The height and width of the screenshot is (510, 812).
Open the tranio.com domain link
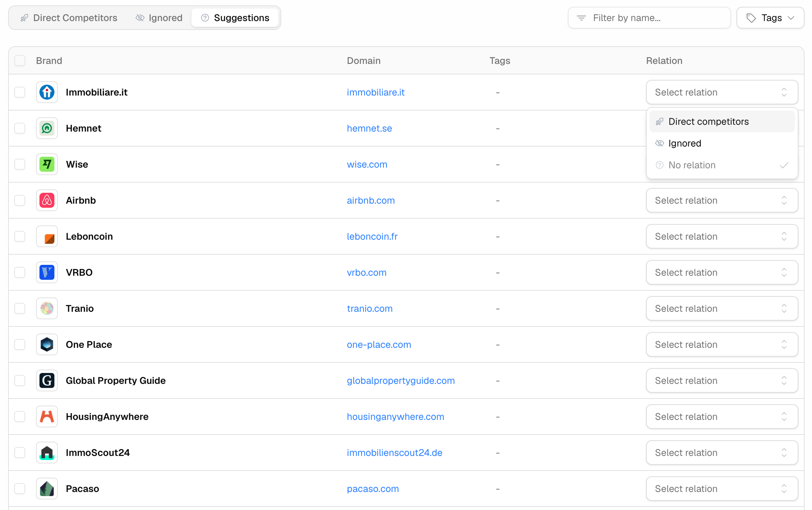click(370, 308)
